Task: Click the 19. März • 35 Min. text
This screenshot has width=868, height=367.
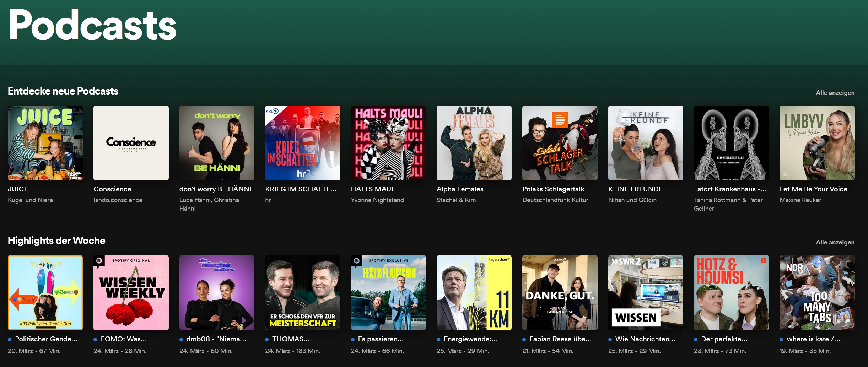Action: point(805,351)
